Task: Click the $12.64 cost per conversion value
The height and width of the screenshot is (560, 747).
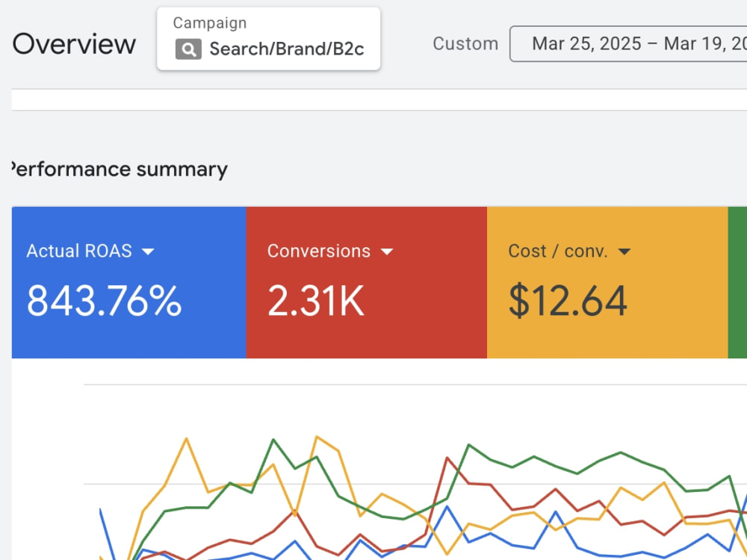Action: [x=568, y=301]
